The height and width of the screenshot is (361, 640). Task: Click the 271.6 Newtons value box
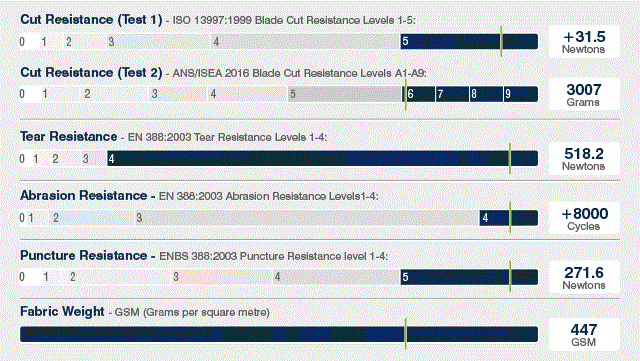584,277
